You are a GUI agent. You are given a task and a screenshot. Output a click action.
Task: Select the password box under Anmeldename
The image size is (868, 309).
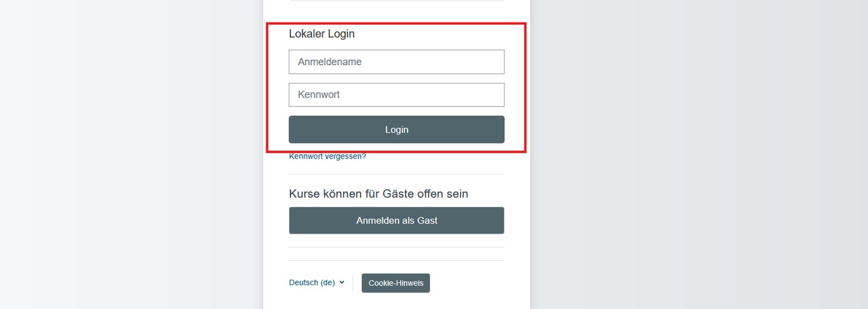coord(397,94)
